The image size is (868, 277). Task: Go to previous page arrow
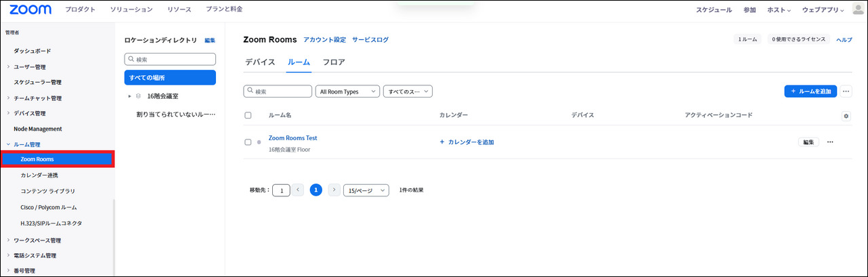(x=298, y=190)
